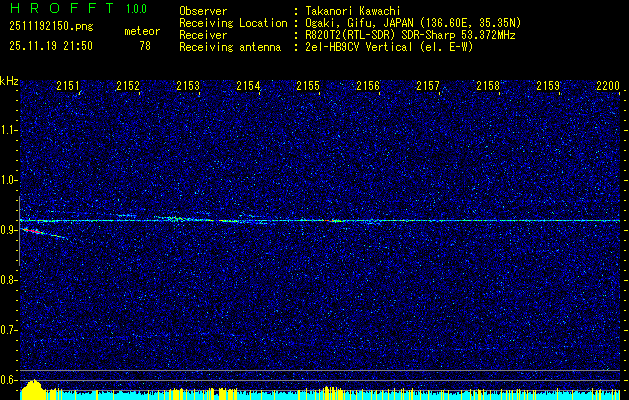
Task: Click the 2151 time marker
Action: point(68,87)
